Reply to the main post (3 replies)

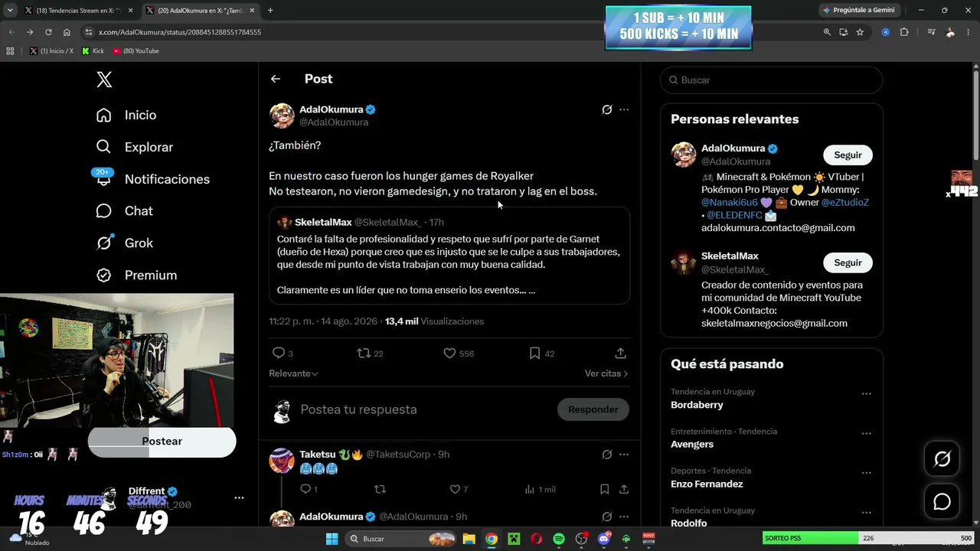point(283,353)
